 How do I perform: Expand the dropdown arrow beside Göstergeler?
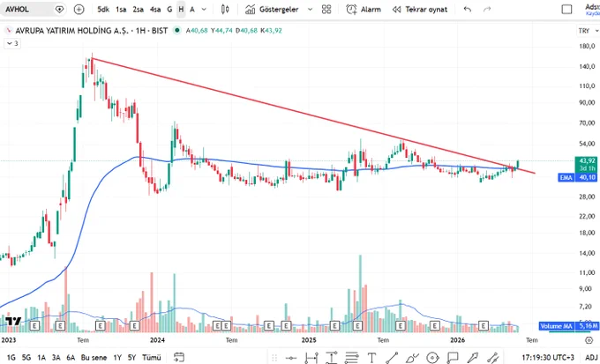point(310,10)
